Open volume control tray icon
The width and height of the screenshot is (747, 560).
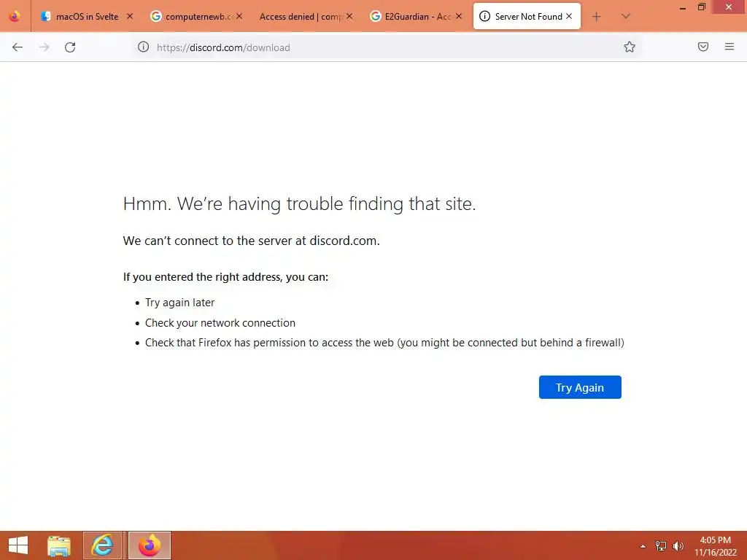click(x=678, y=546)
